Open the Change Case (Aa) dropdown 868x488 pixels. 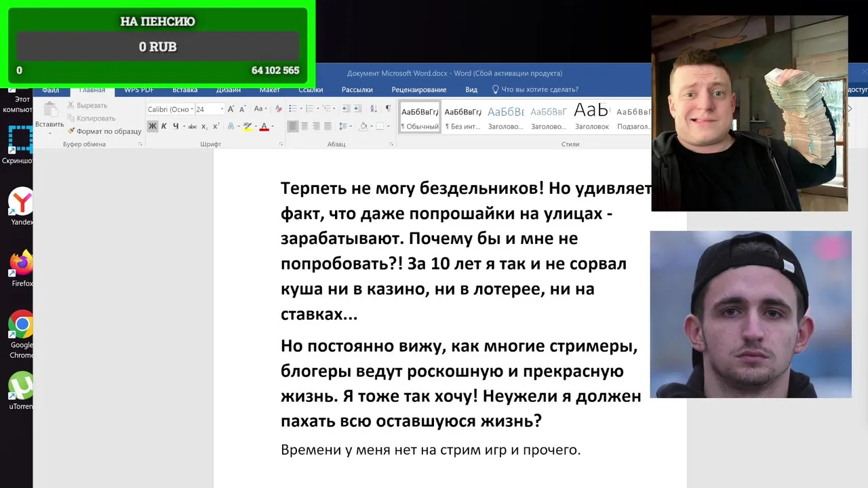[x=260, y=108]
